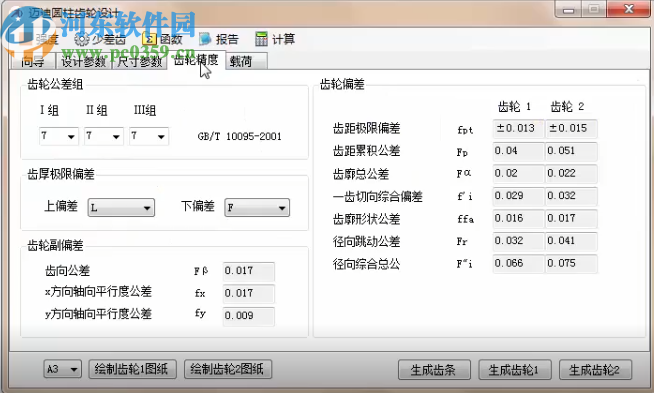Click gear 2 ffa field 0.017
Viewport: 654px width, 393px height.
click(571, 219)
